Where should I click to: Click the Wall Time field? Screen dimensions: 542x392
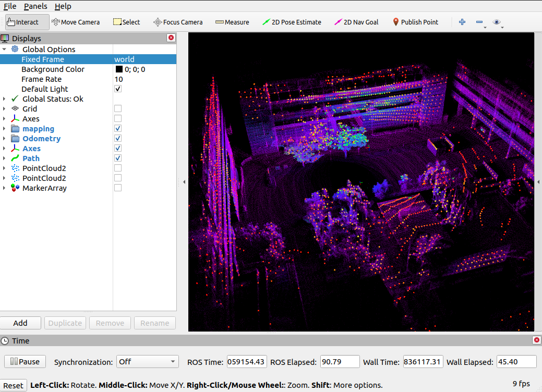tap(423, 362)
